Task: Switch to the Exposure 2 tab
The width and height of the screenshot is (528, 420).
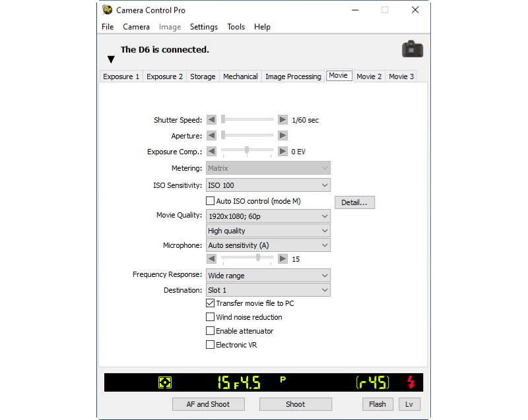Action: pos(164,76)
